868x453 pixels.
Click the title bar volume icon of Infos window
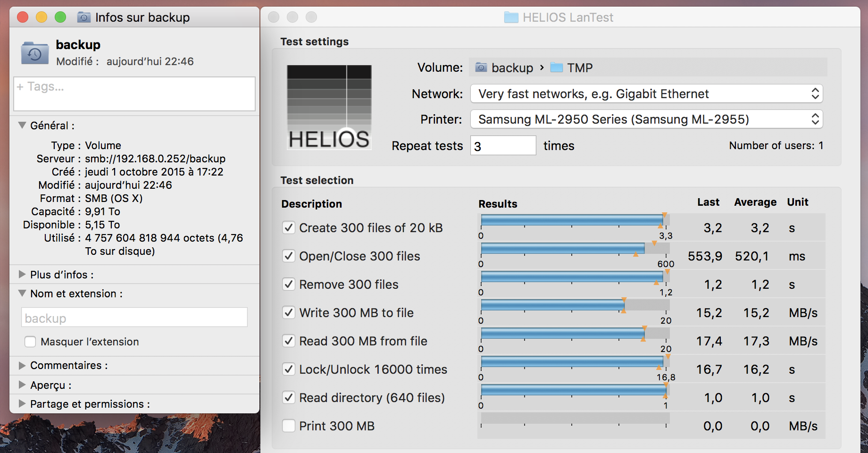point(84,17)
